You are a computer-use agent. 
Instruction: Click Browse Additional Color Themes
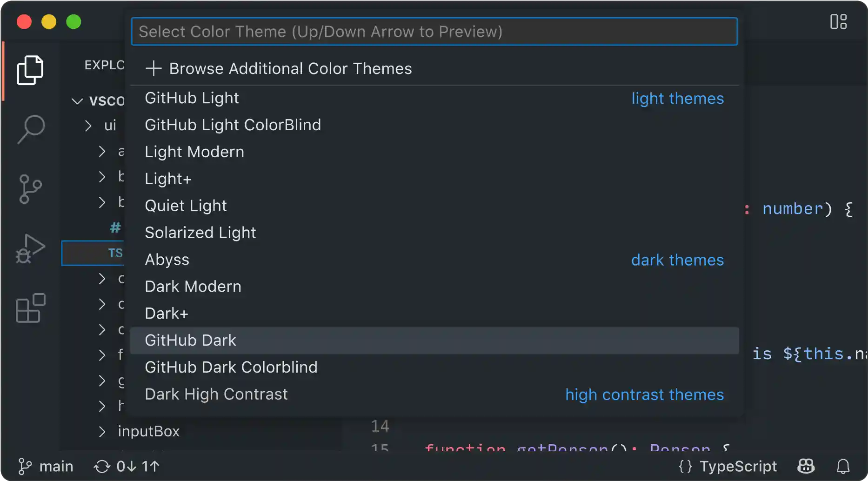(x=290, y=68)
